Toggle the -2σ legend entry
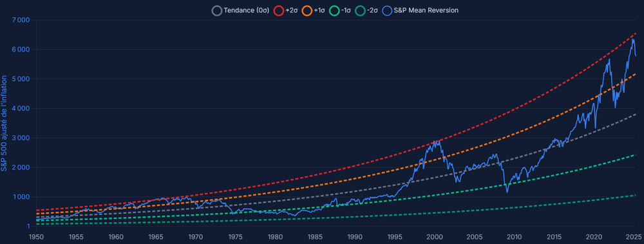The height and width of the screenshot is (244, 644). coord(367,10)
